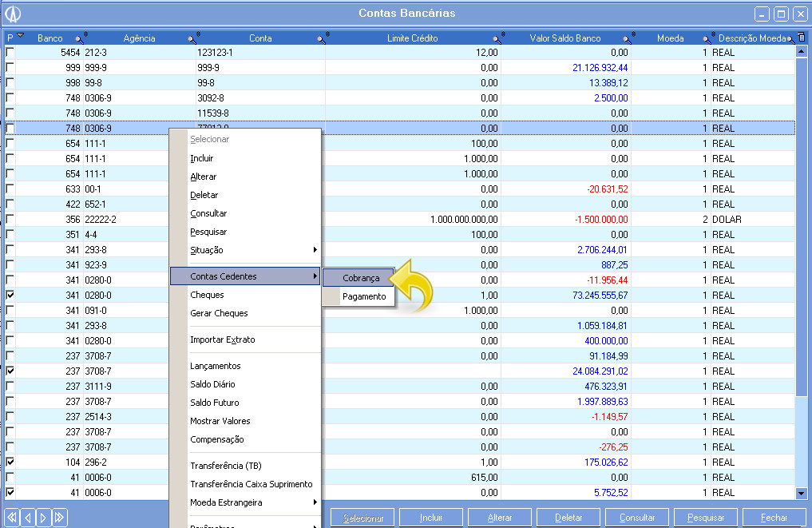This screenshot has height=528, width=812.
Task: Click the Fechar button
Action: pyautogui.click(x=774, y=518)
